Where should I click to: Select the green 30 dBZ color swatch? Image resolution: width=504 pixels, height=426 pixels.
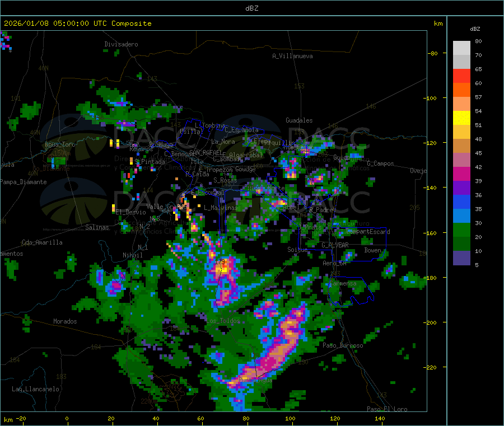tap(461, 230)
